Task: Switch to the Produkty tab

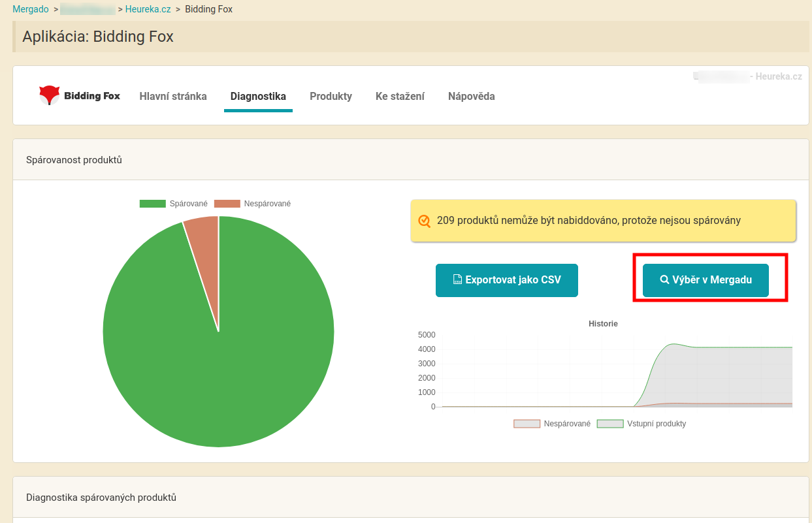Action: [x=331, y=96]
